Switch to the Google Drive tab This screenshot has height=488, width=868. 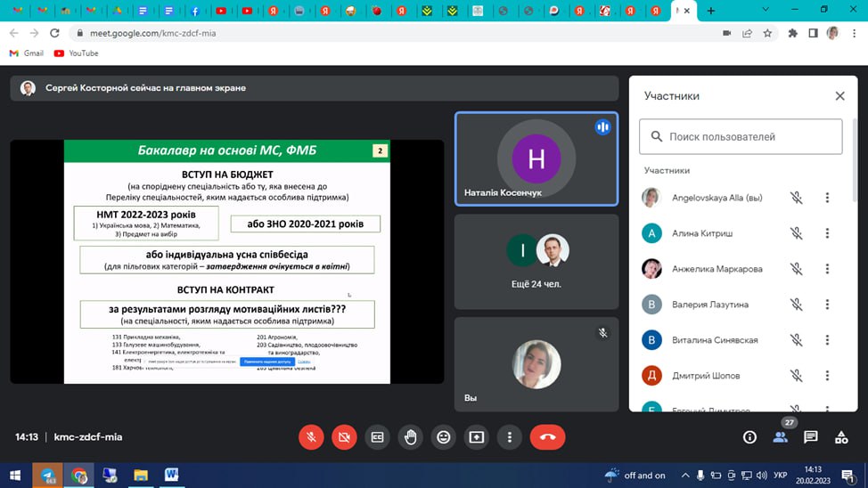click(118, 11)
